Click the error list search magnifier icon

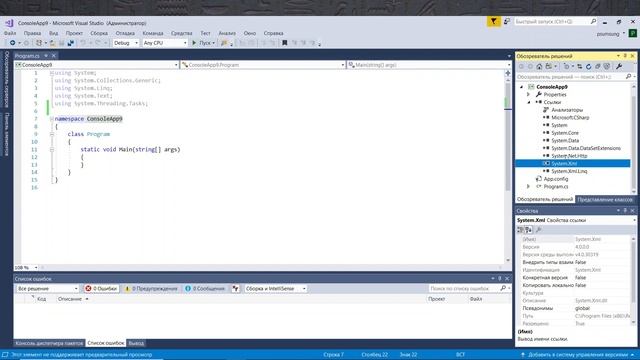503,289
